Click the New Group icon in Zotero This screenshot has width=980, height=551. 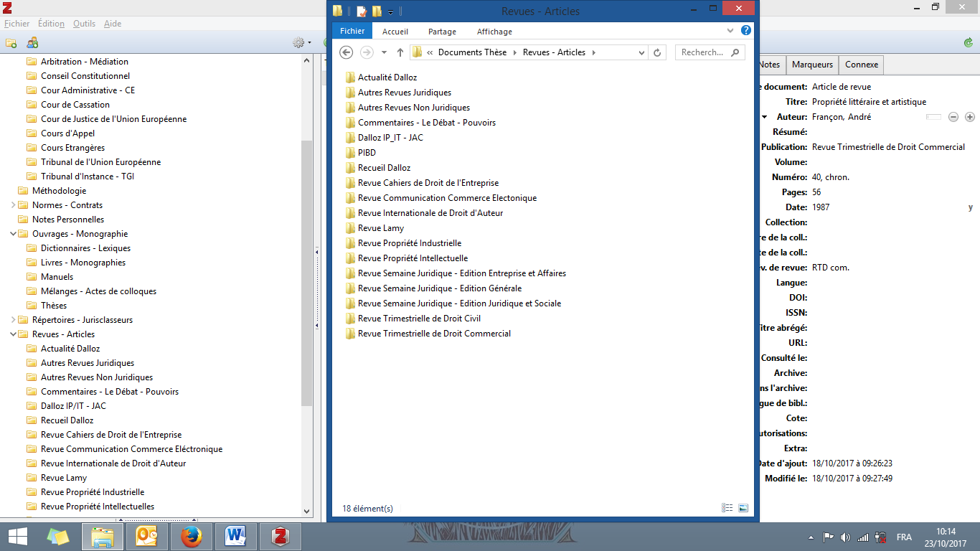click(32, 43)
